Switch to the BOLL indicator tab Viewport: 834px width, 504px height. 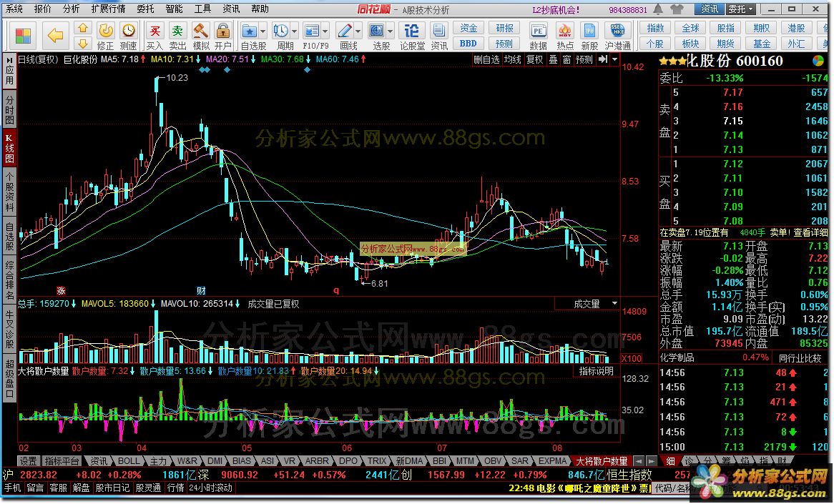click(129, 461)
